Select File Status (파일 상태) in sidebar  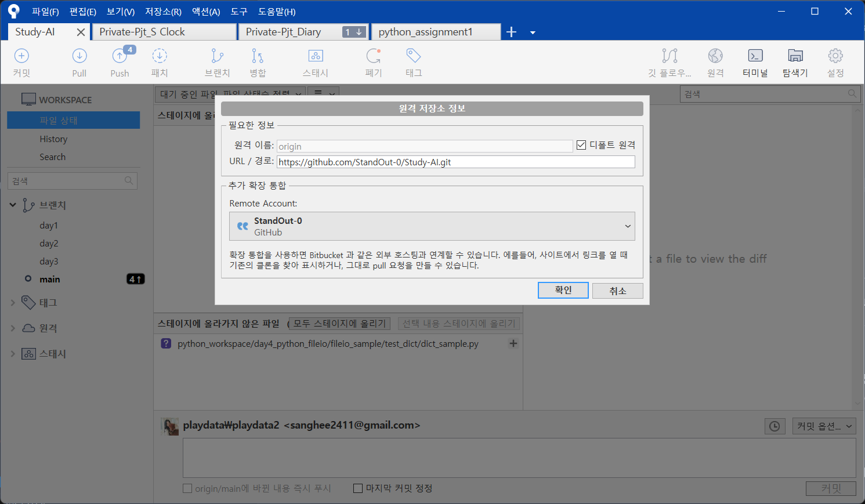coord(73,120)
